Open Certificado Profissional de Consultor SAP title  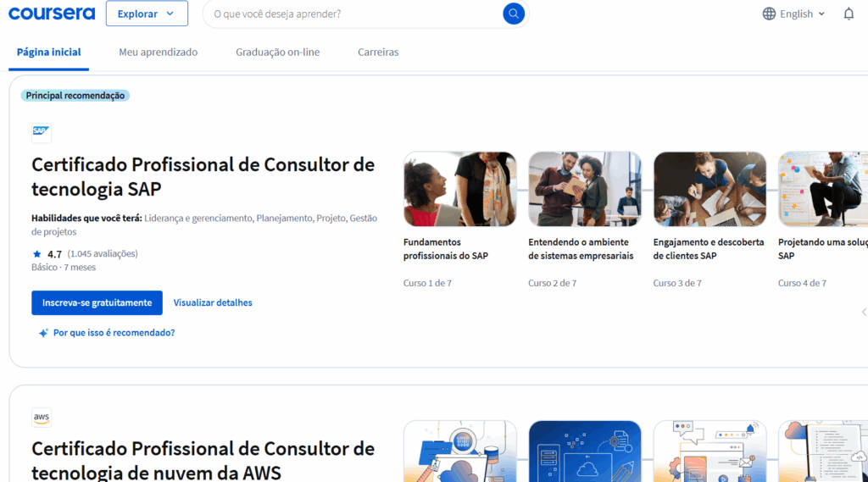coord(203,176)
